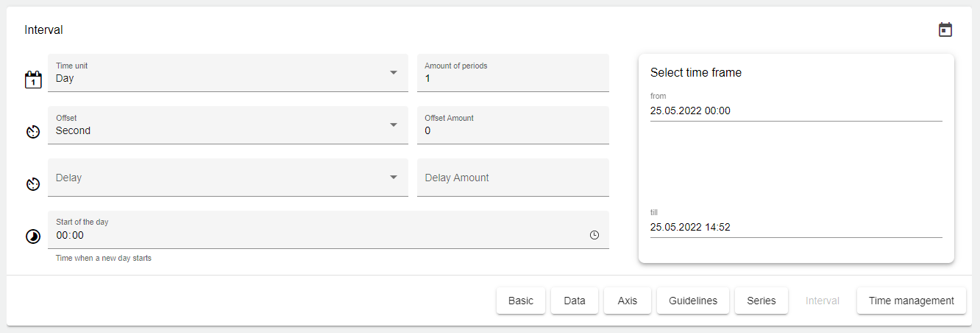Click the Amount of periods field
Screen dimensions: 980x333
click(513, 78)
